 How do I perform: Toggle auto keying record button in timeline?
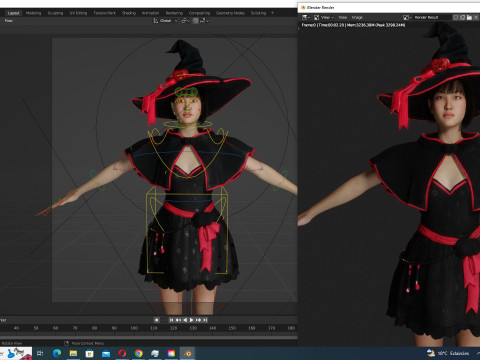coord(156,320)
